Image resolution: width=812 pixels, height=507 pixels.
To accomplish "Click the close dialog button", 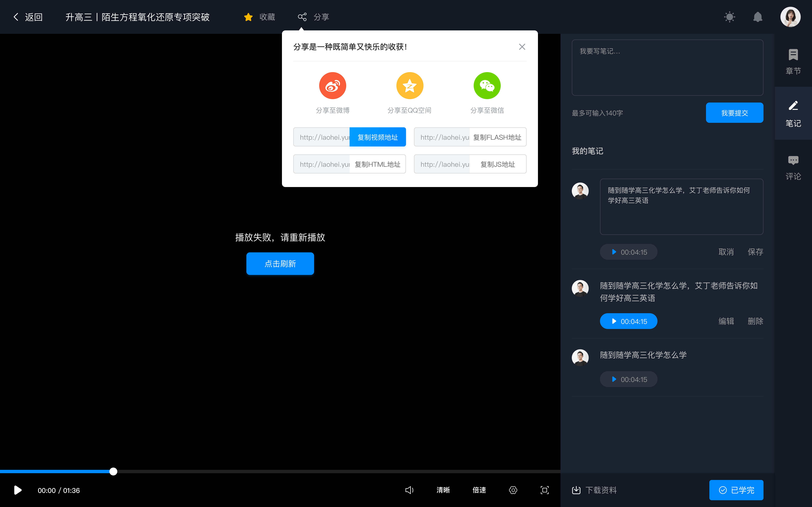I will coord(522,47).
